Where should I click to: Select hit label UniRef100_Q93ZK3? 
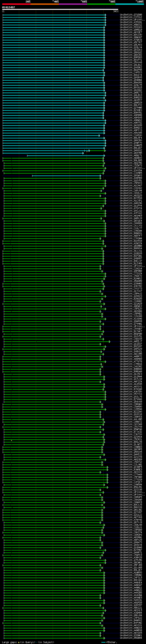click(131, 50)
